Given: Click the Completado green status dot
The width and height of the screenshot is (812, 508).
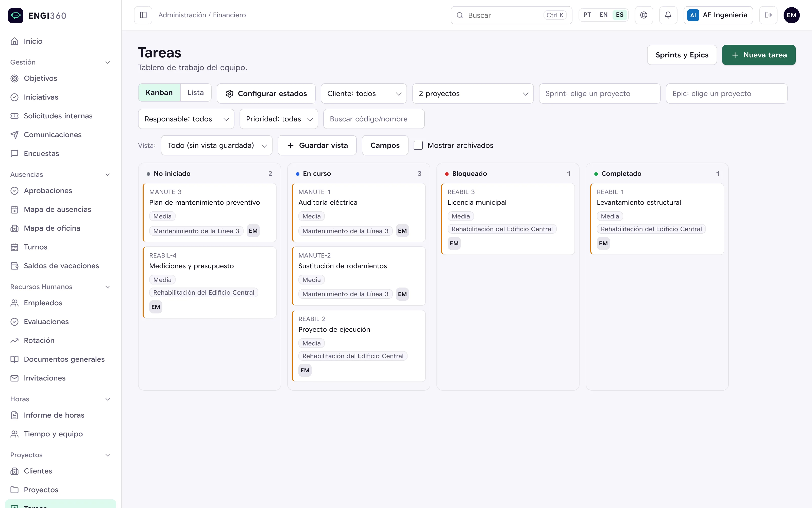Looking at the screenshot, I should pyautogui.click(x=596, y=174).
